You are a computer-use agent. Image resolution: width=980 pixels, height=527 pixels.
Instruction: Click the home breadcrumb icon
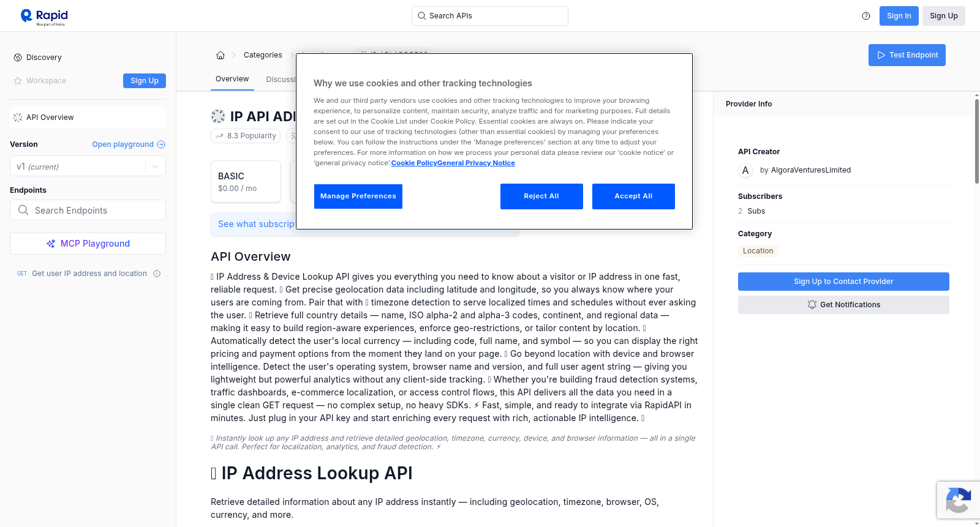tap(221, 55)
